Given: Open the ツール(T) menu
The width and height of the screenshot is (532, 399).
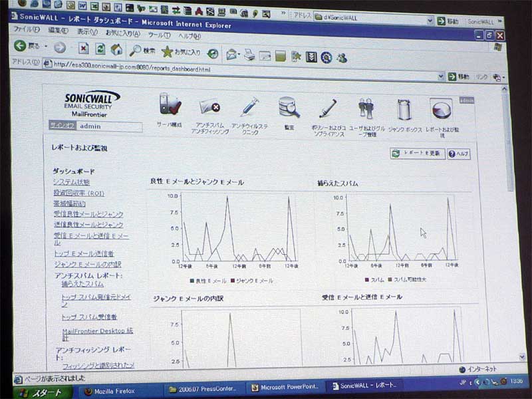Looking at the screenshot, I should [160, 35].
